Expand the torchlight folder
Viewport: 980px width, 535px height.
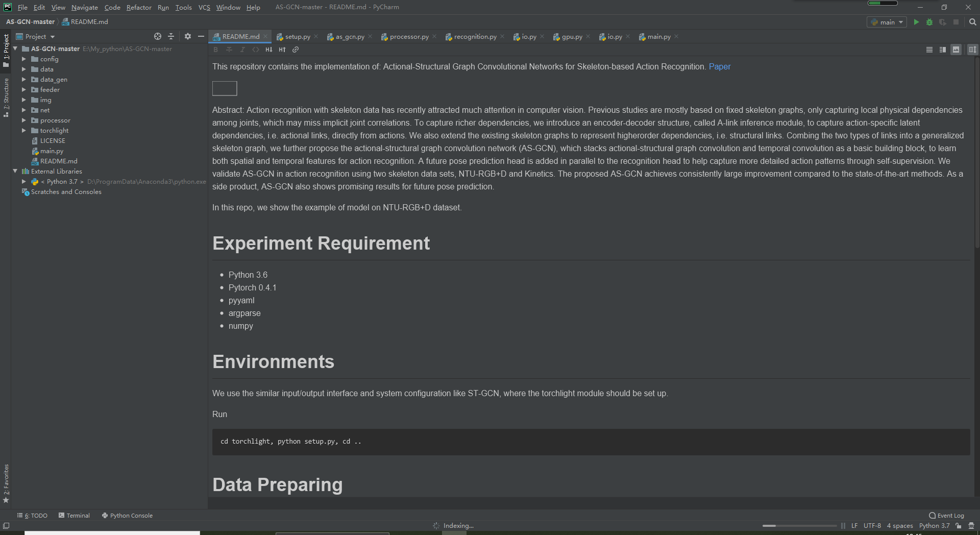[23, 130]
